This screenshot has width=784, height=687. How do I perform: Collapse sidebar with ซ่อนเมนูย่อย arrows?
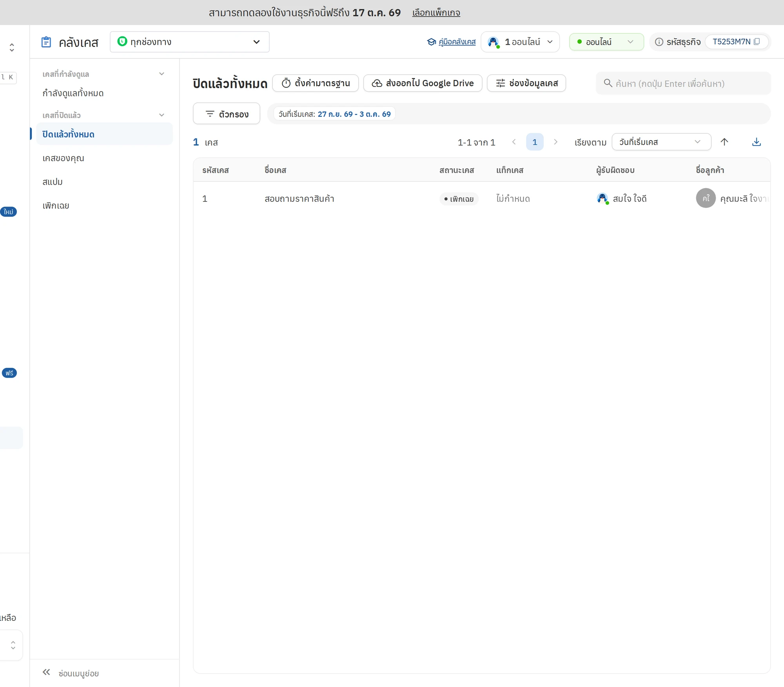click(x=46, y=672)
